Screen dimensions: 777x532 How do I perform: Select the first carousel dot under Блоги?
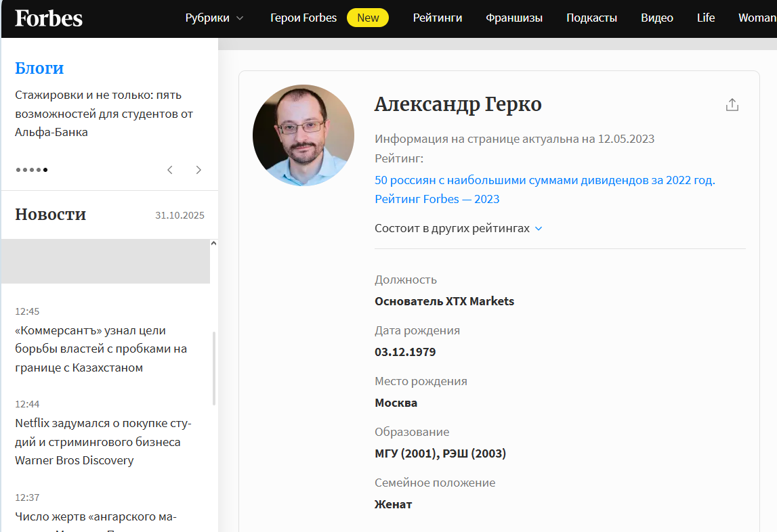coord(17,170)
